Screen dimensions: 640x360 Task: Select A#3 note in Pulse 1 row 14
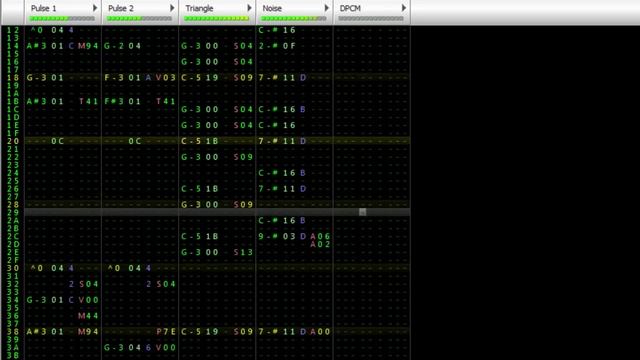coord(36,46)
